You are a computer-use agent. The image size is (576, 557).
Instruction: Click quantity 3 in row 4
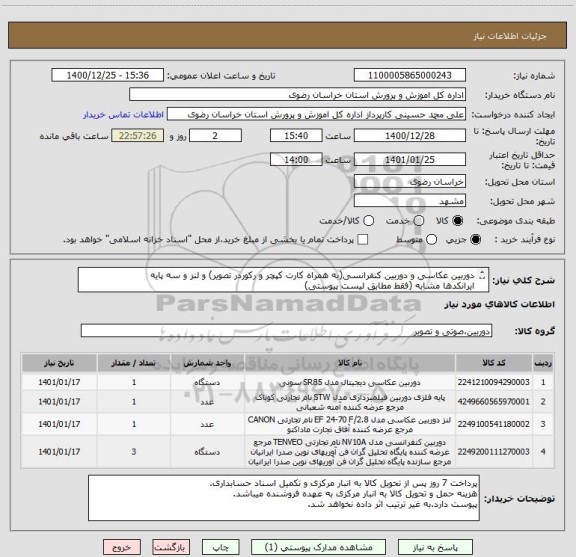click(134, 452)
